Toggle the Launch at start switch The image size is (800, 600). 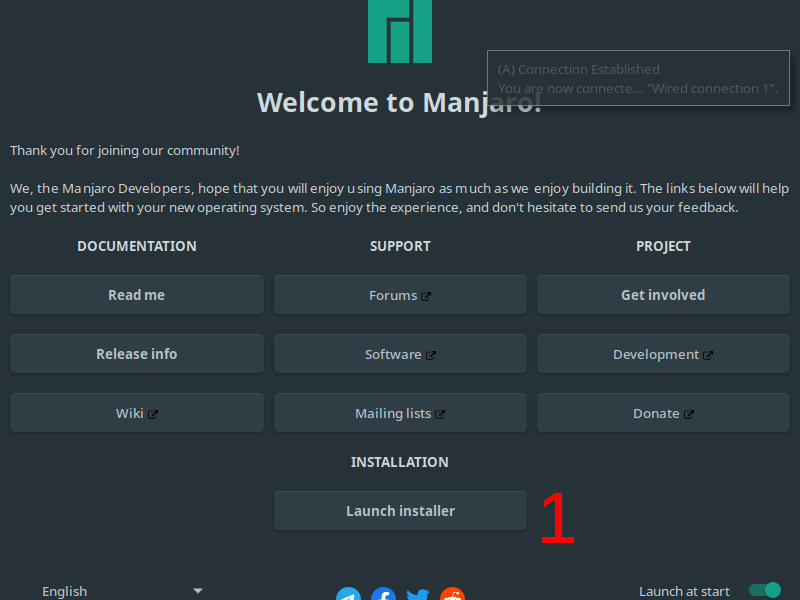pyautogui.click(x=764, y=591)
